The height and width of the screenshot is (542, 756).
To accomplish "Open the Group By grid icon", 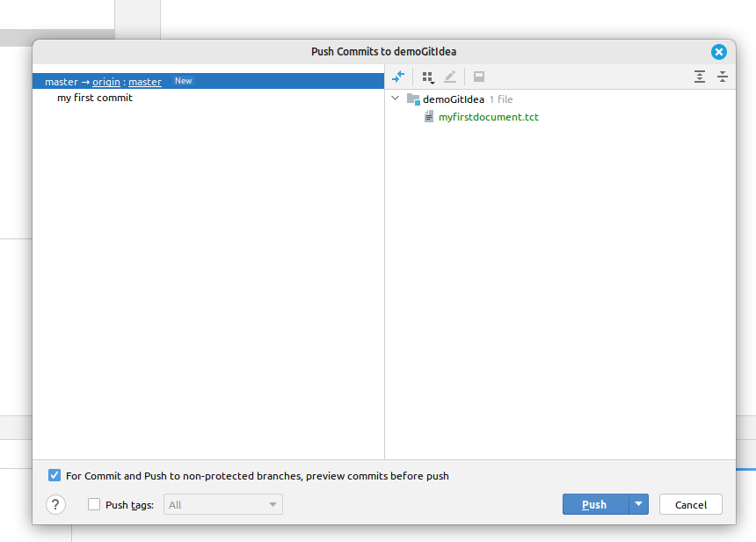I will [x=428, y=77].
